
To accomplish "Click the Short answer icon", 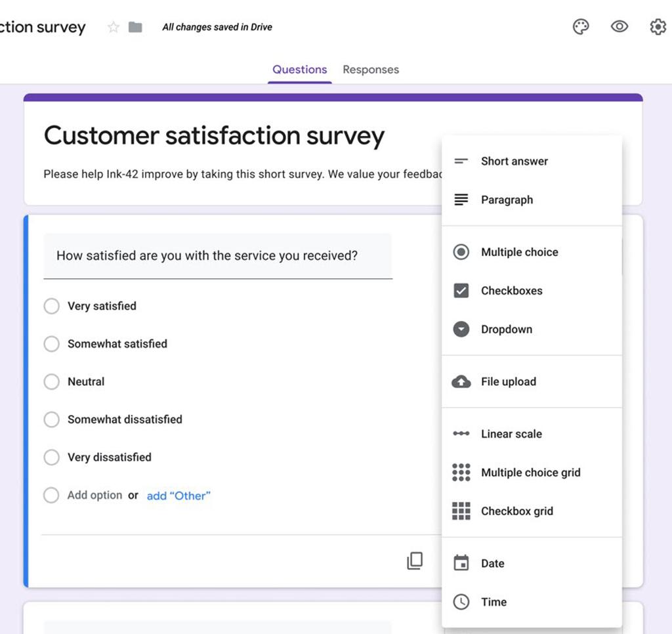I will click(x=461, y=161).
